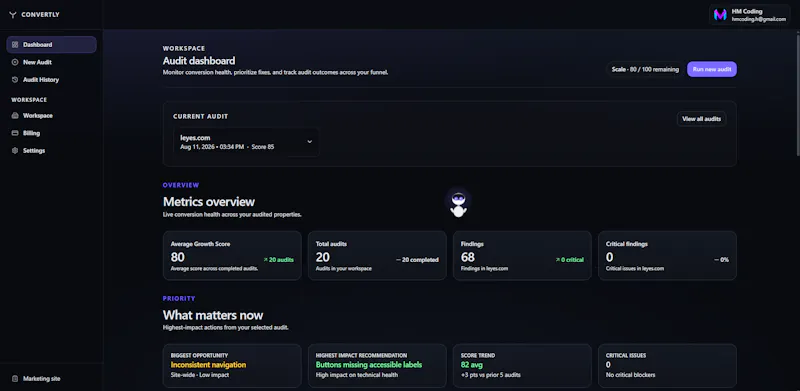Click the Dashboard grid icon in sidebar
This screenshot has height=391, width=800.
[x=15, y=44]
